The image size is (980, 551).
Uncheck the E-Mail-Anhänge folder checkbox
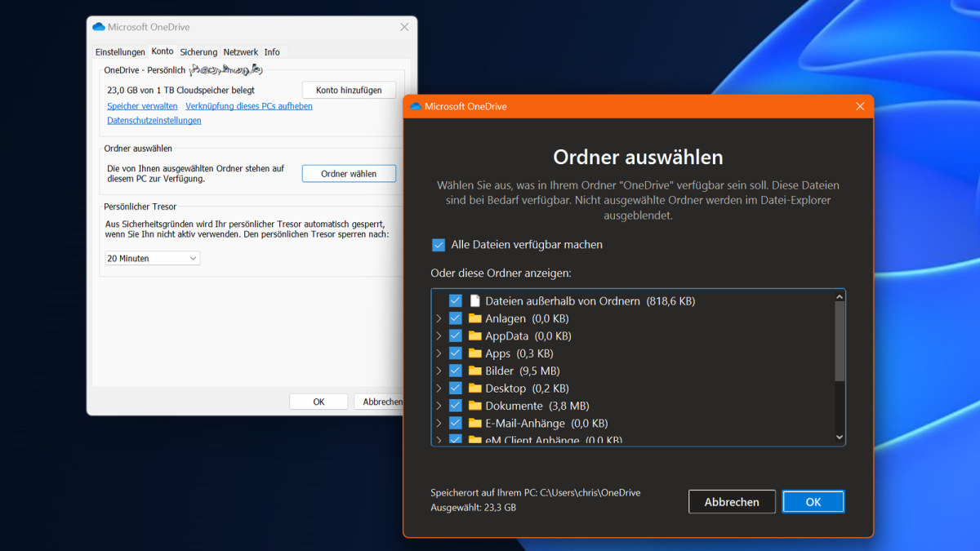coord(456,423)
